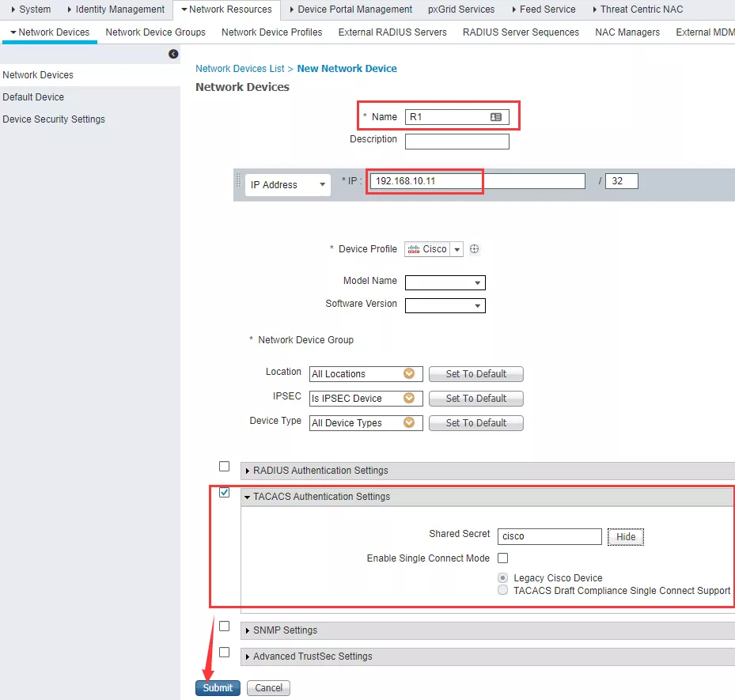The height and width of the screenshot is (700, 735).
Task: Open the Software Version dropdown
Action: pos(445,305)
